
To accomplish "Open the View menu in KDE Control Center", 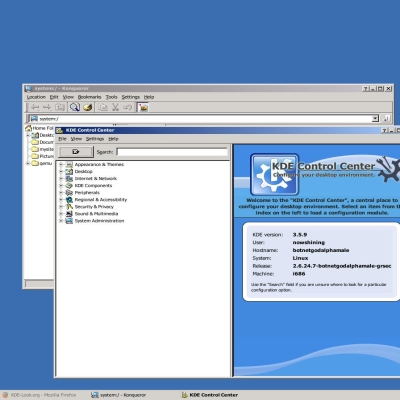I will 76,139.
